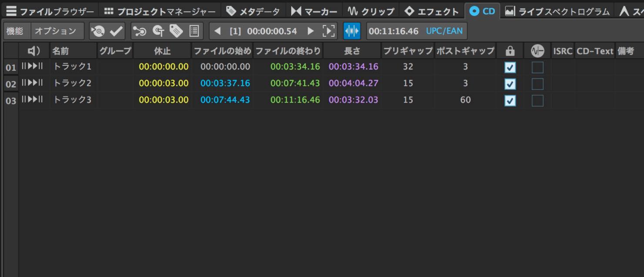Screen dimensions: 644x277
Task: Click track 2 file end 00:07:41.43
Action: [x=295, y=83]
